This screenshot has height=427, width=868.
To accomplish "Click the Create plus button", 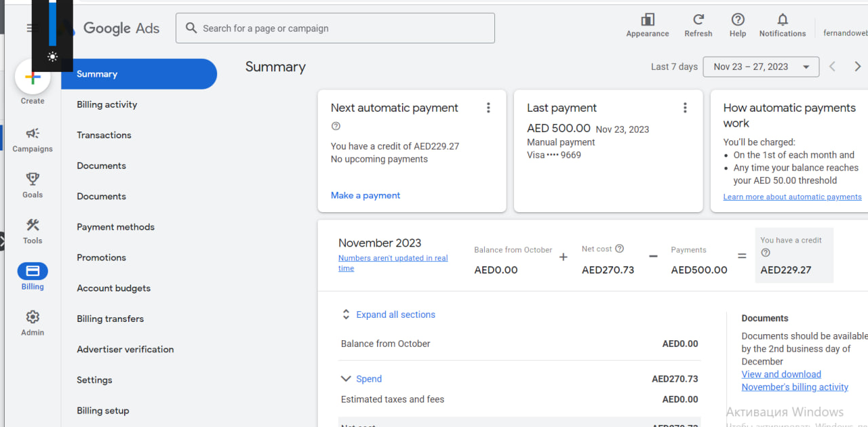I will pyautogui.click(x=33, y=79).
